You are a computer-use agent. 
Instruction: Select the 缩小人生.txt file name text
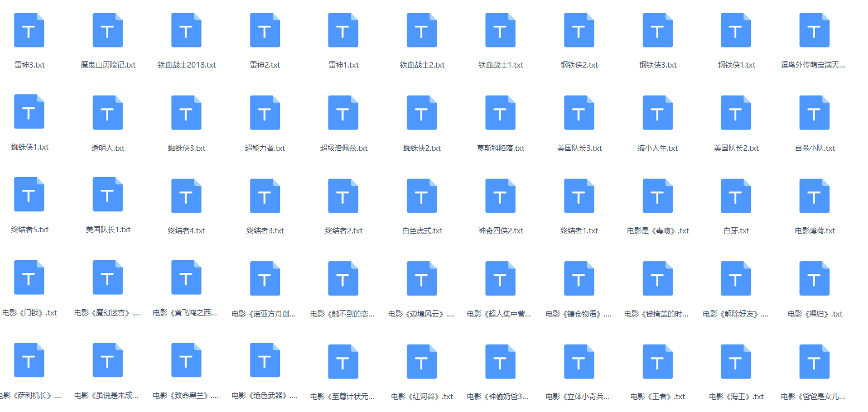click(x=657, y=148)
